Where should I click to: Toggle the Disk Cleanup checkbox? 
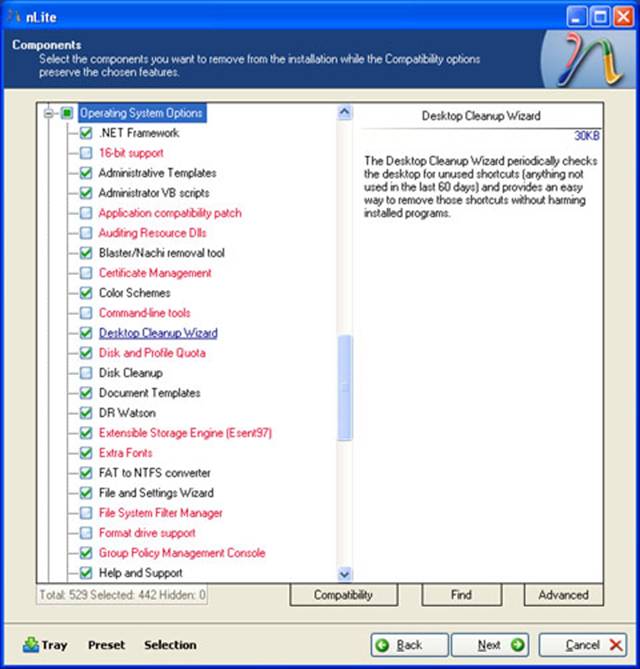pos(86,373)
